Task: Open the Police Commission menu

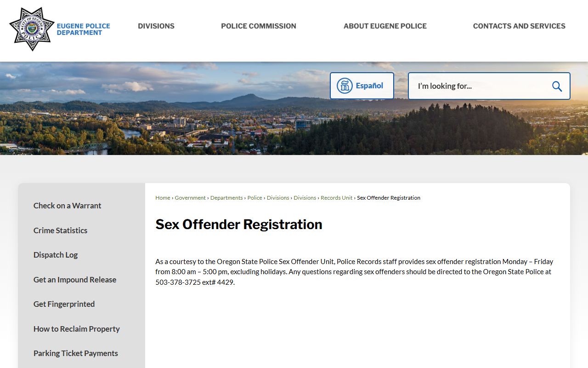Action: tap(259, 26)
